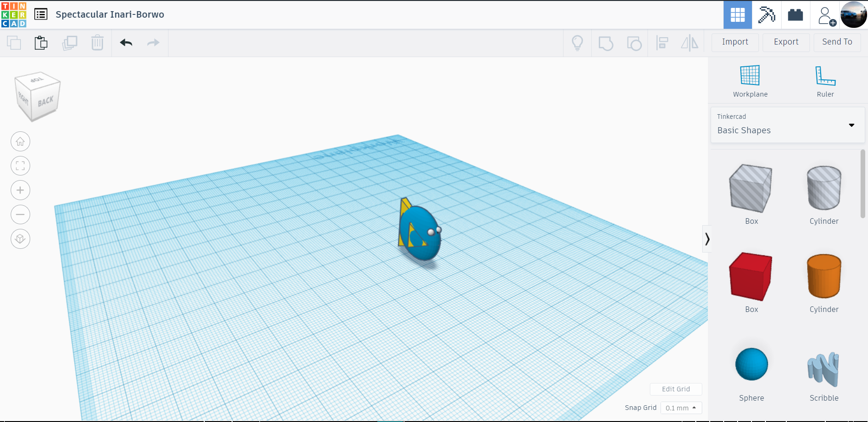Click the Mirror tool icon
This screenshot has height=422, width=868.
690,43
